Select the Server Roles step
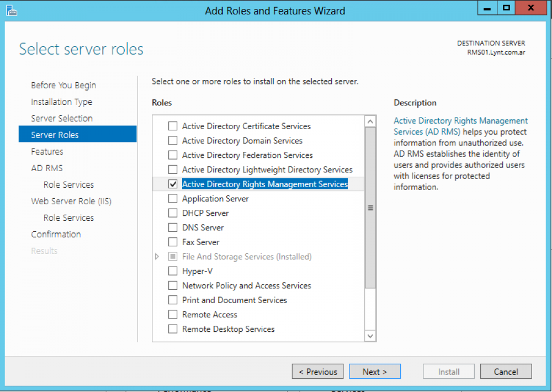 tap(77, 134)
